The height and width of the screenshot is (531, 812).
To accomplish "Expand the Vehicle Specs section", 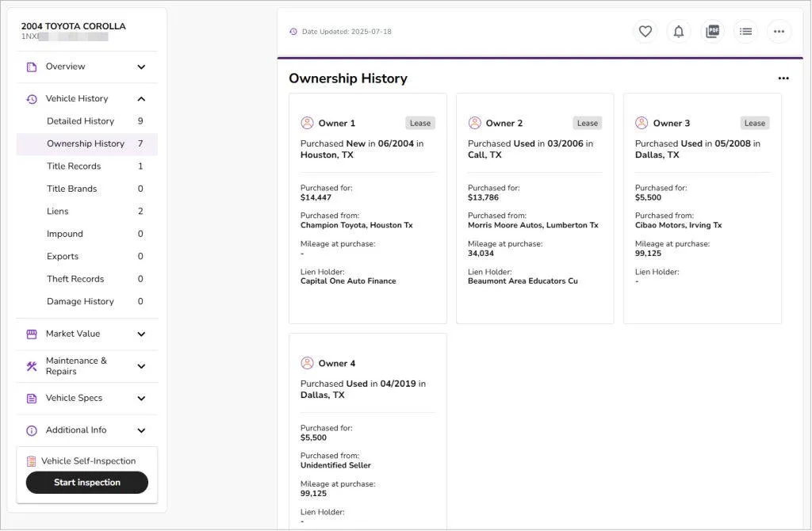I will (x=141, y=399).
